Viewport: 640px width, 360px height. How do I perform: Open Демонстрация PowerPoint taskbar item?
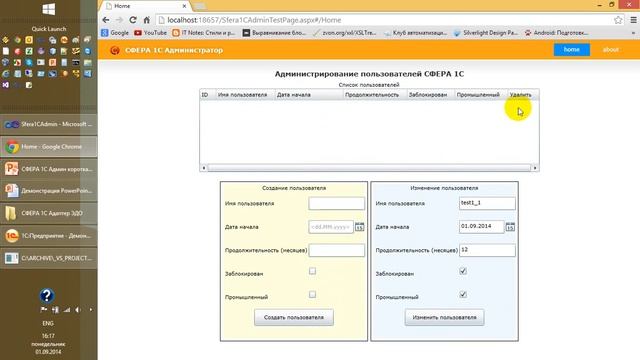point(49,191)
